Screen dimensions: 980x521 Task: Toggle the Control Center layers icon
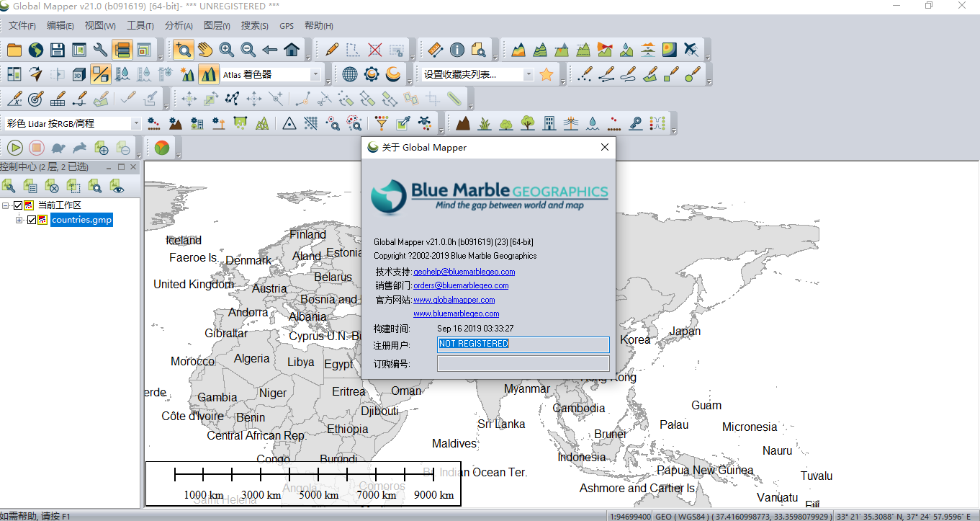pyautogui.click(x=122, y=50)
